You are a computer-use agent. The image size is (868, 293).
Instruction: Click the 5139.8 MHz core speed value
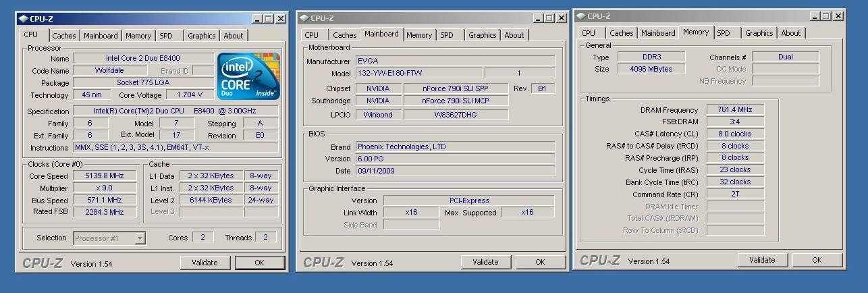[104, 176]
